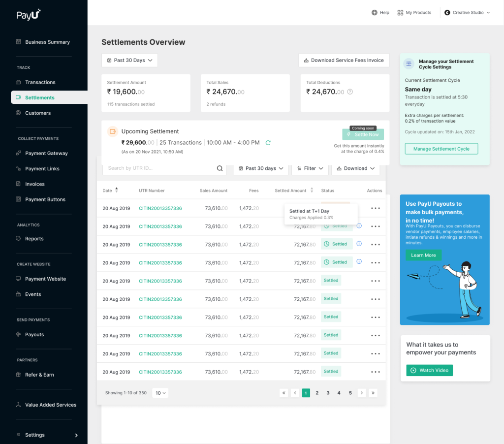This screenshot has width=504, height=444.
Task: Open actions menu for second table row
Action: coord(376,226)
